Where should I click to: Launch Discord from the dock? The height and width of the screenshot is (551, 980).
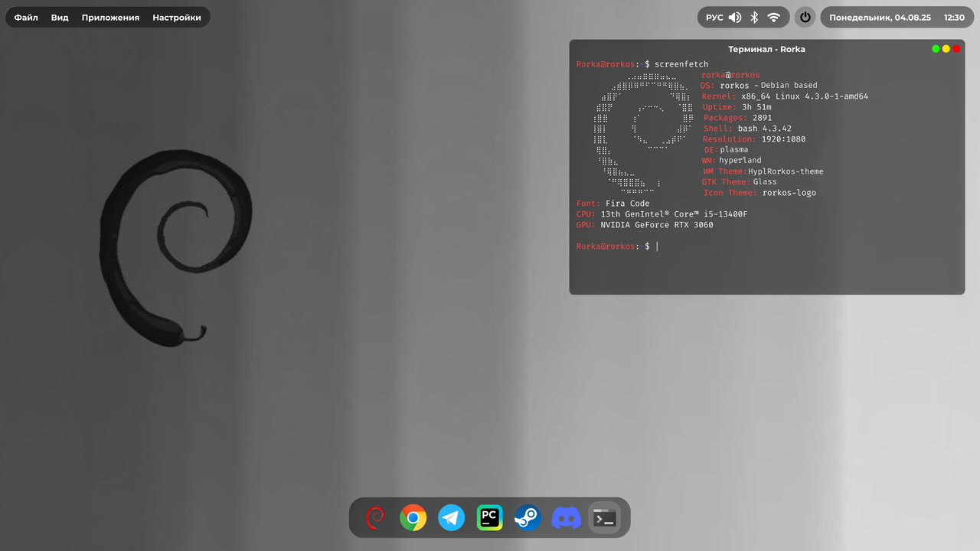pyautogui.click(x=567, y=518)
